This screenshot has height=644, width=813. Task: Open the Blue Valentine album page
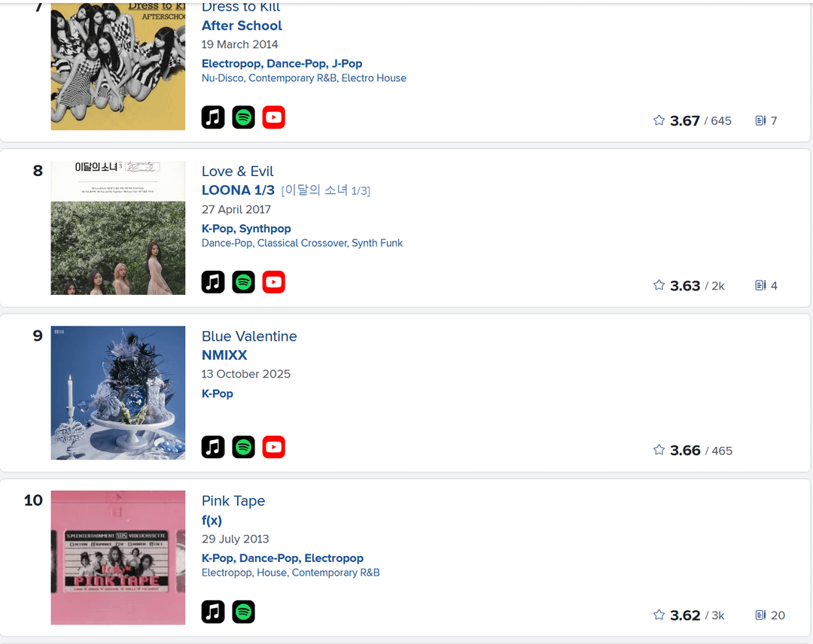click(x=249, y=336)
